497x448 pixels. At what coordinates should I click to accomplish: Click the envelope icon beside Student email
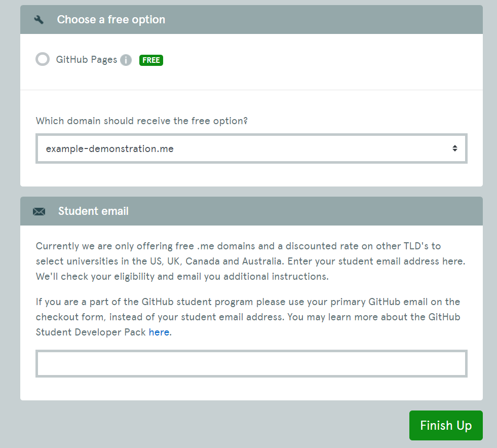click(39, 211)
